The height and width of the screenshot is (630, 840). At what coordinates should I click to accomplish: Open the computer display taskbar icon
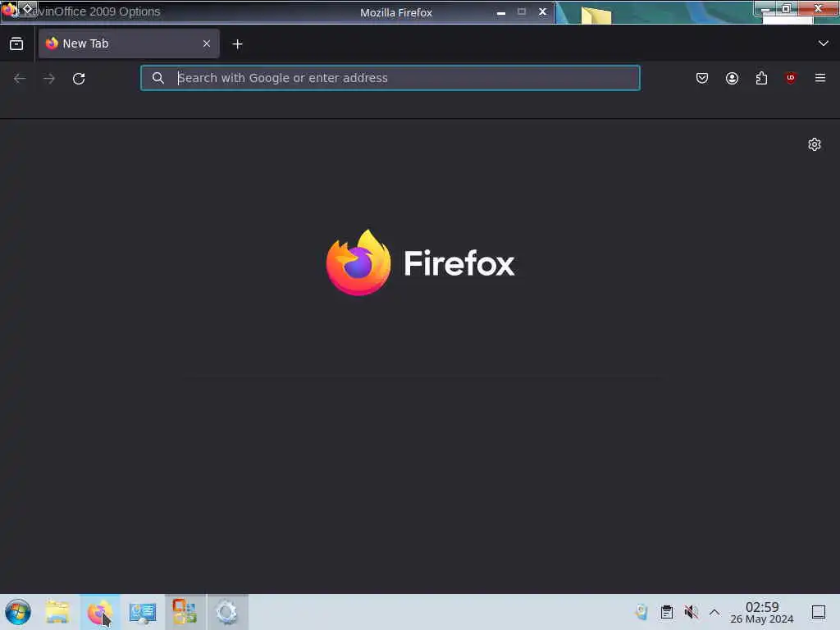tap(143, 612)
